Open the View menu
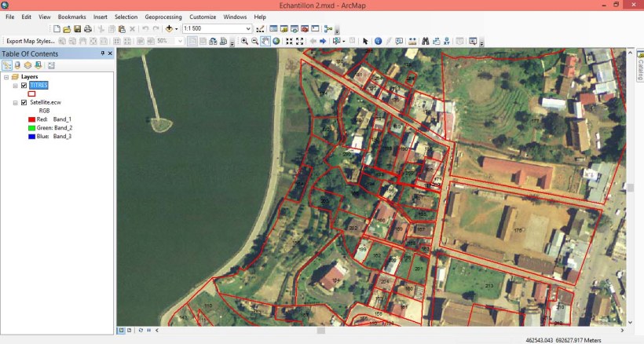Image resolution: width=644 pixels, height=344 pixels. coord(44,16)
